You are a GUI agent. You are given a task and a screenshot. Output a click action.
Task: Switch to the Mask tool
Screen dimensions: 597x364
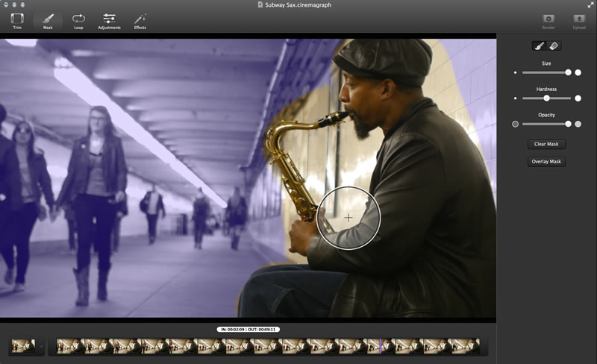48,20
